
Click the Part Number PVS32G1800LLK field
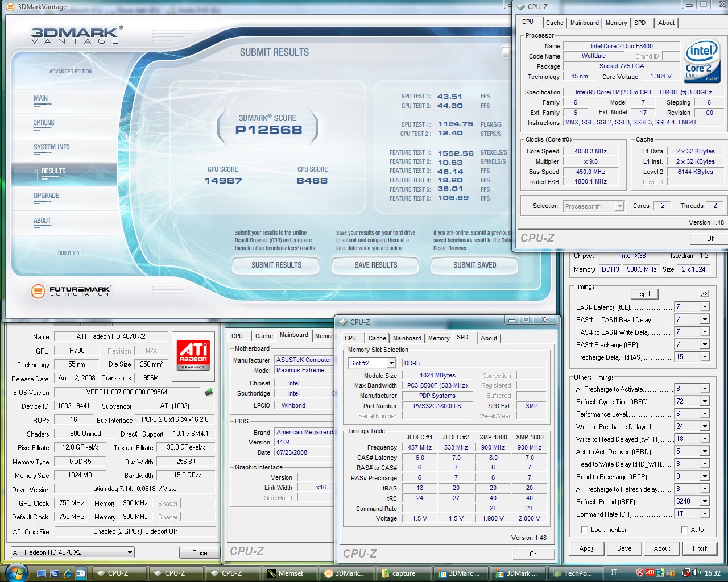[437, 406]
